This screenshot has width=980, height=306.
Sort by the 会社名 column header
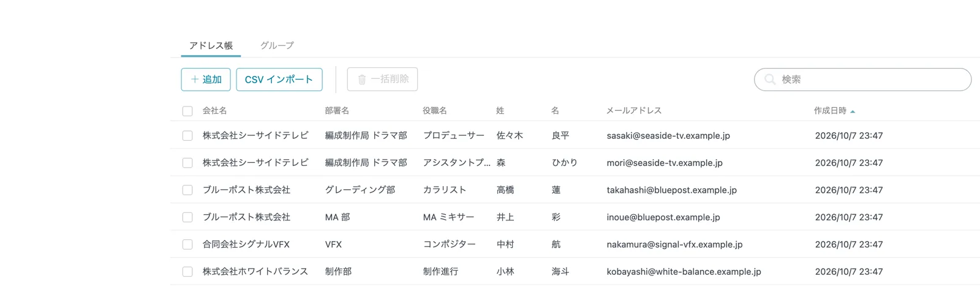pyautogui.click(x=215, y=111)
